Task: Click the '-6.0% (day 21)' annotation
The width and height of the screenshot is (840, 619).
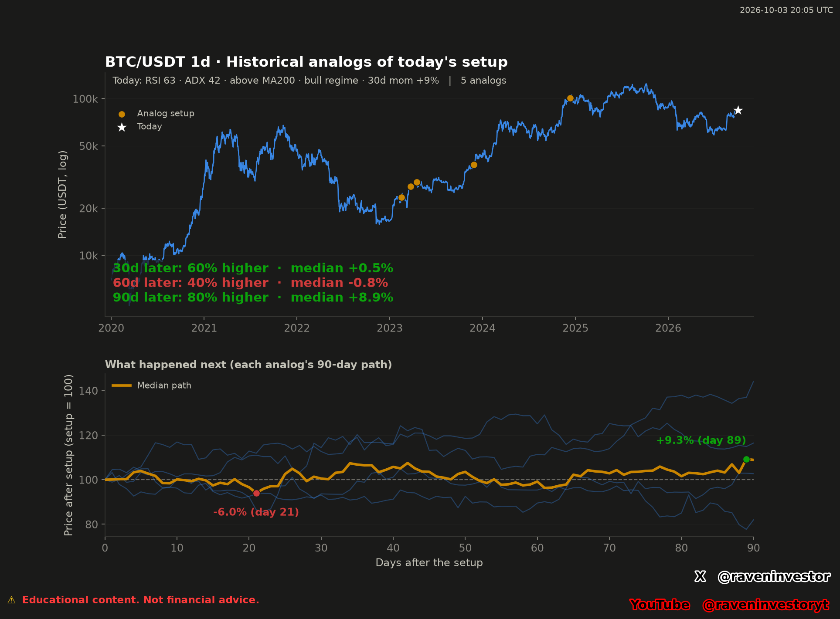Action: coord(256,512)
